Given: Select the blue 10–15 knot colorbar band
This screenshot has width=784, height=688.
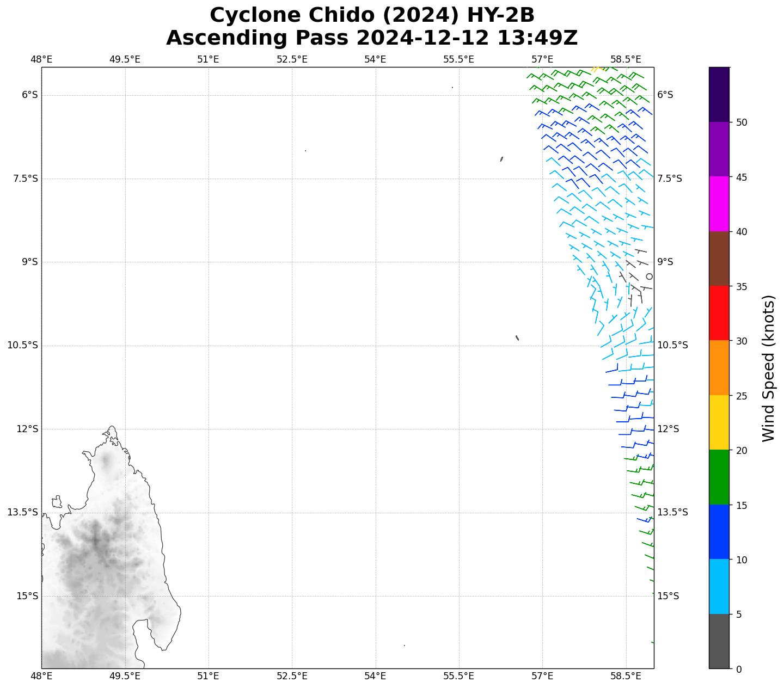Looking at the screenshot, I should (x=719, y=532).
